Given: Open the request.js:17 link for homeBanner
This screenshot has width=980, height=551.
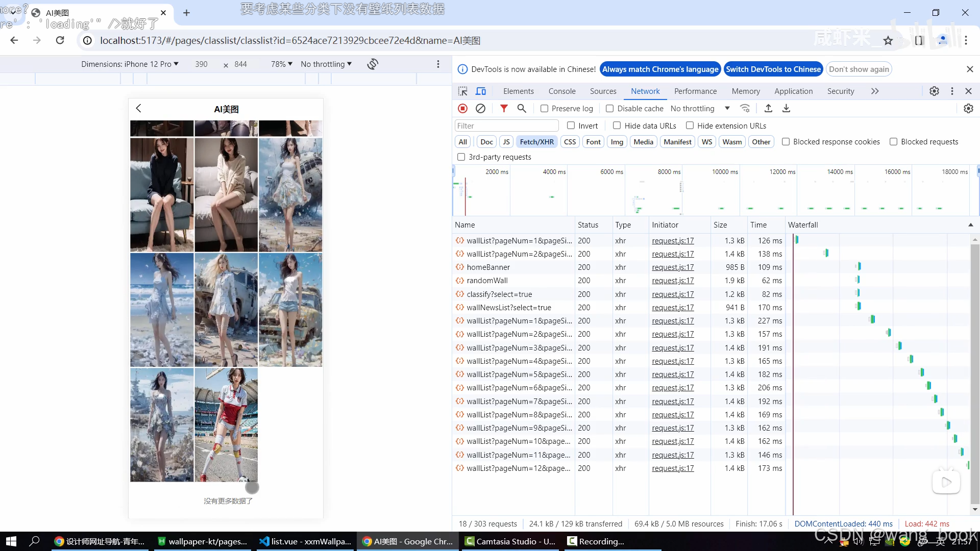Looking at the screenshot, I should [x=672, y=267].
